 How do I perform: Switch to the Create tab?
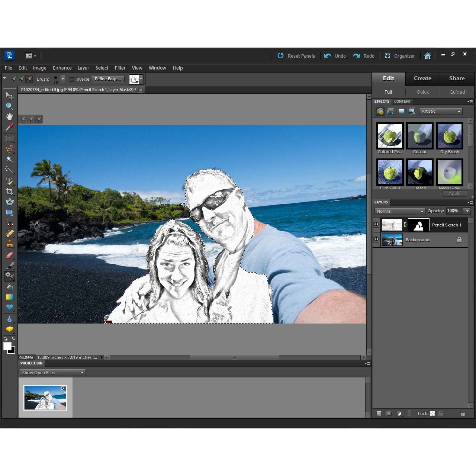point(422,78)
